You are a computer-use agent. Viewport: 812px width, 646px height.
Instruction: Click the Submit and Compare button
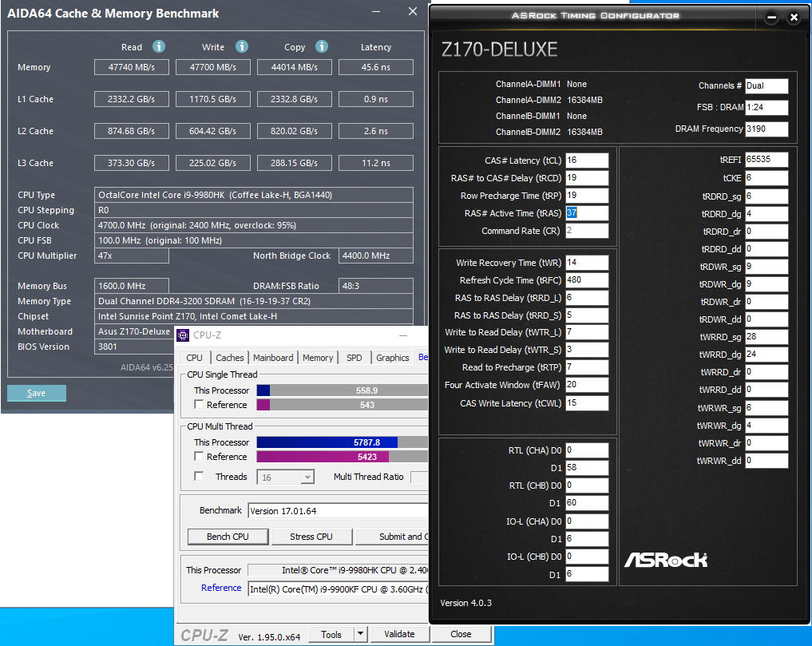coord(392,537)
